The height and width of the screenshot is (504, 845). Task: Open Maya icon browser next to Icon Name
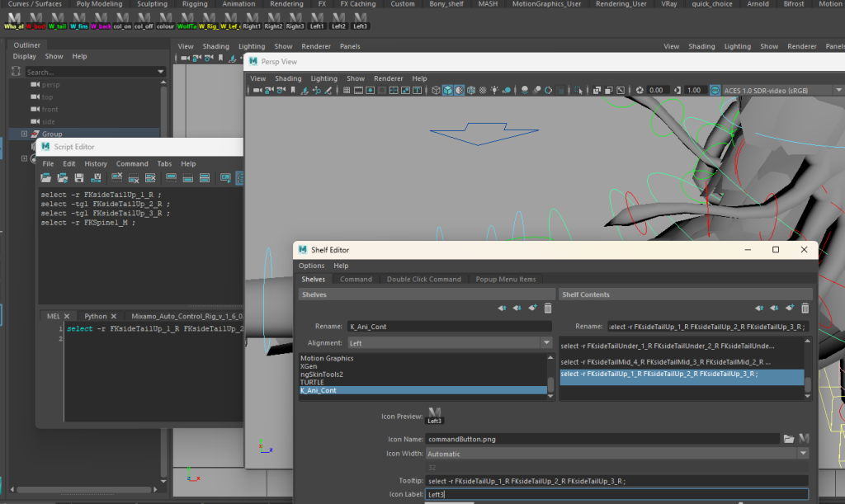click(804, 439)
